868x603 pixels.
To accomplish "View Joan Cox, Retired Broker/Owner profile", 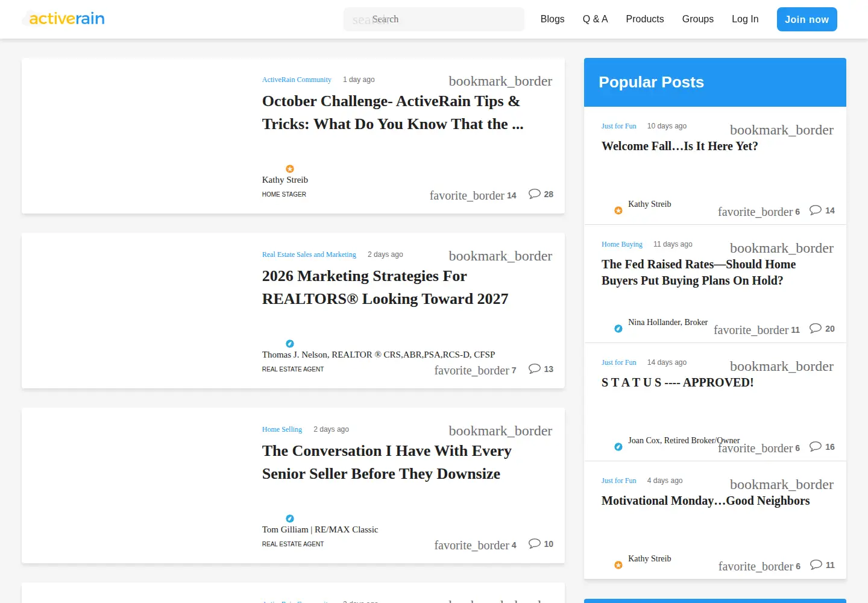I will (684, 440).
